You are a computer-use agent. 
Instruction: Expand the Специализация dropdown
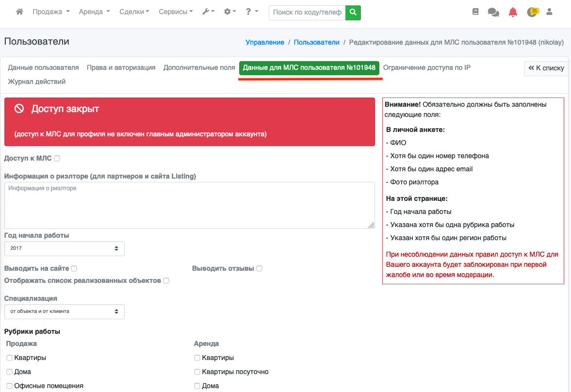click(64, 311)
